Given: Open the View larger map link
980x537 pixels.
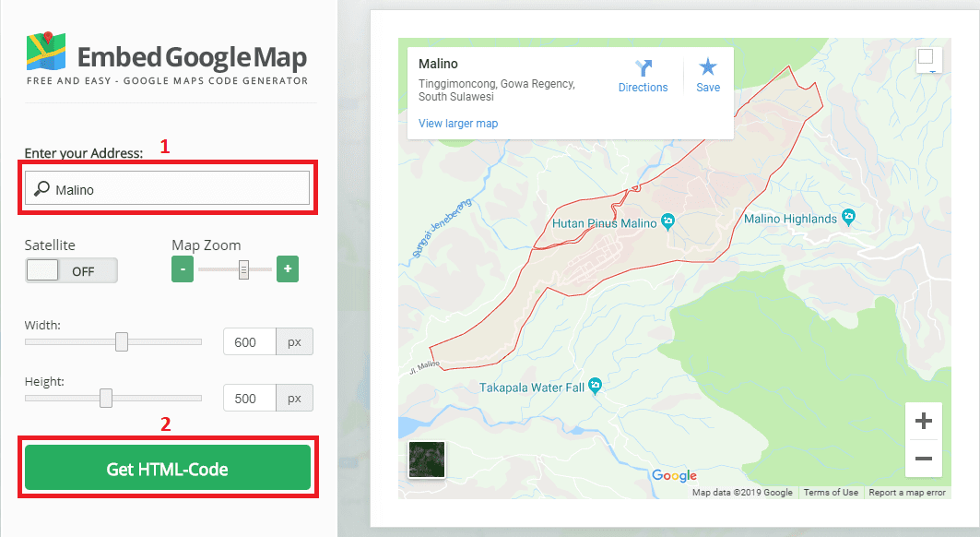Looking at the screenshot, I should pyautogui.click(x=458, y=124).
